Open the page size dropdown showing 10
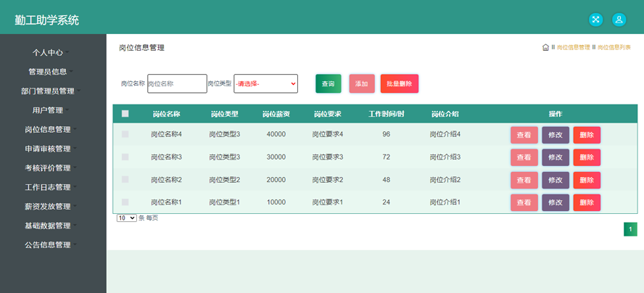Viewport: 644px width, 293px height. (x=126, y=218)
